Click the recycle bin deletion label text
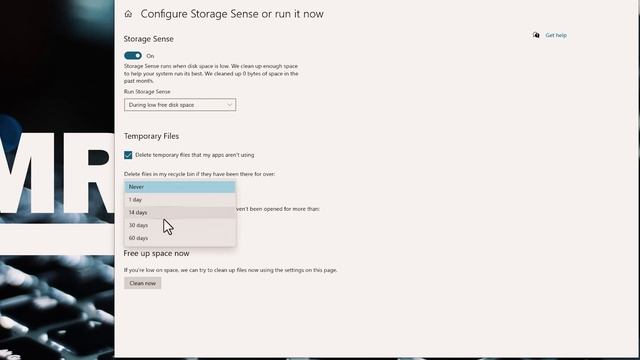 tap(200, 174)
